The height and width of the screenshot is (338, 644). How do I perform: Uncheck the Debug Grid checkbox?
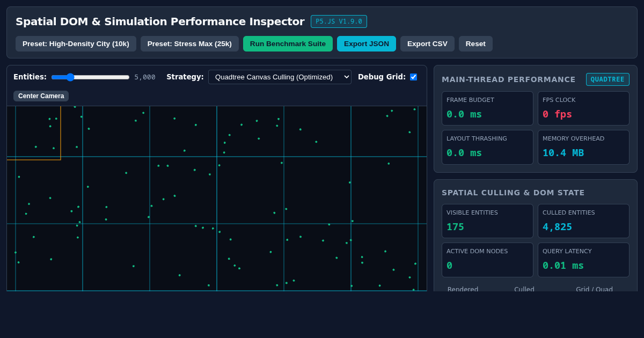[413, 77]
